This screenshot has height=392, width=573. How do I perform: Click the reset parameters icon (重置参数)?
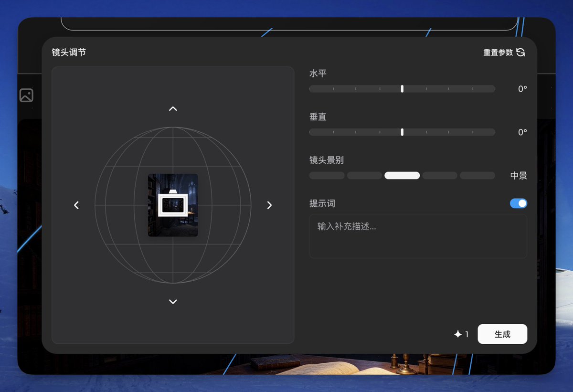(x=520, y=53)
